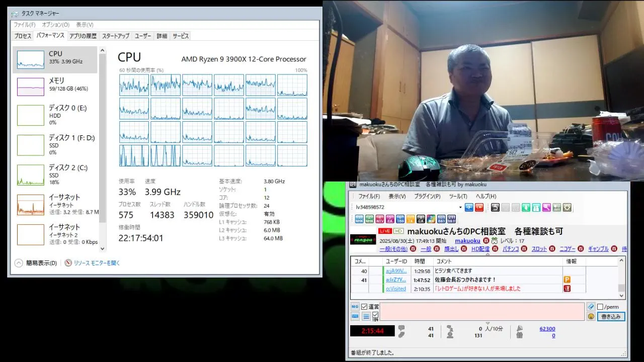The width and height of the screenshot is (644, 362).
Task: Click the red disconnect arrow icon
Action: point(479,207)
